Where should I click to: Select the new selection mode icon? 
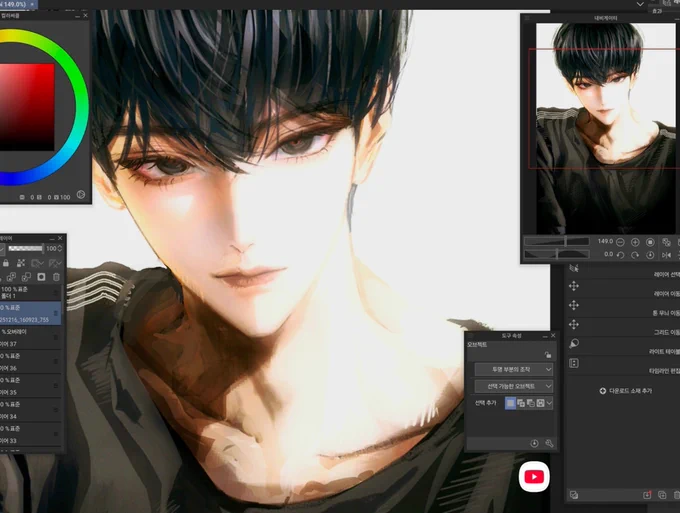coord(510,403)
